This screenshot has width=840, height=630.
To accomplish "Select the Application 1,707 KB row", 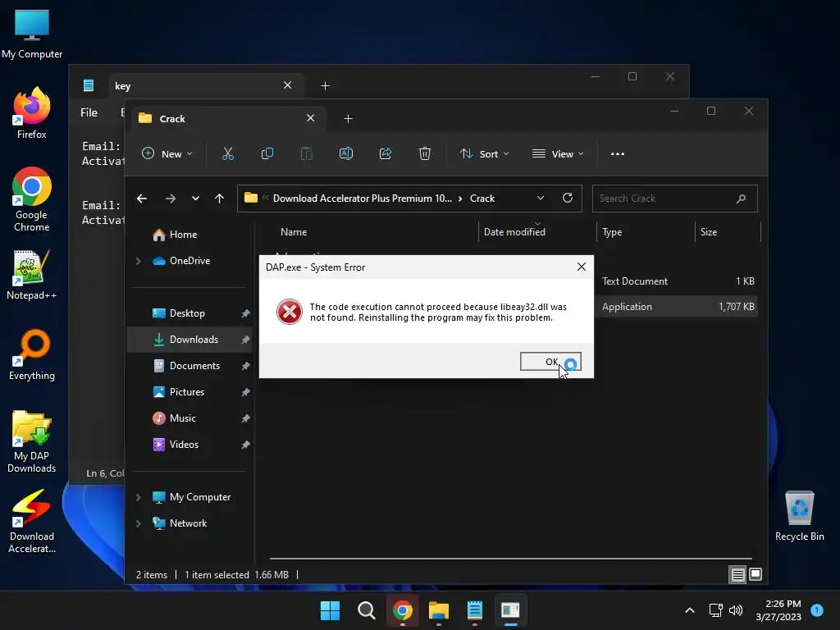I will click(676, 307).
